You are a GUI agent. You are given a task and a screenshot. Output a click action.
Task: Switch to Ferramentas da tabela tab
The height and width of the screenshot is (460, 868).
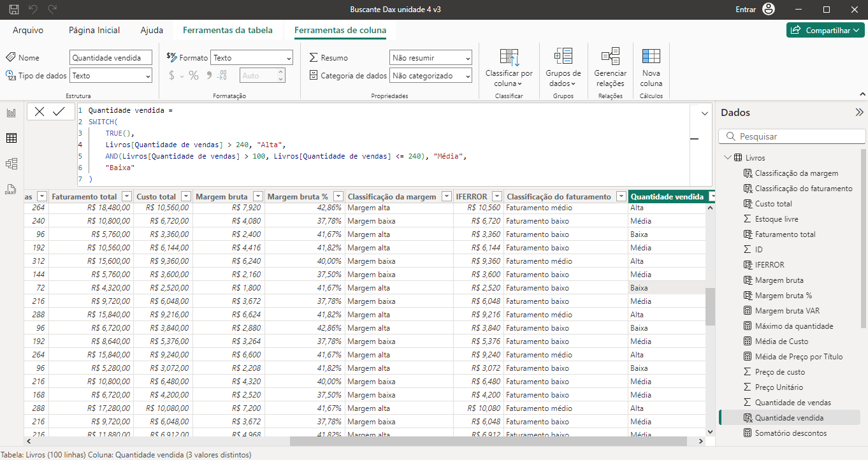point(228,30)
